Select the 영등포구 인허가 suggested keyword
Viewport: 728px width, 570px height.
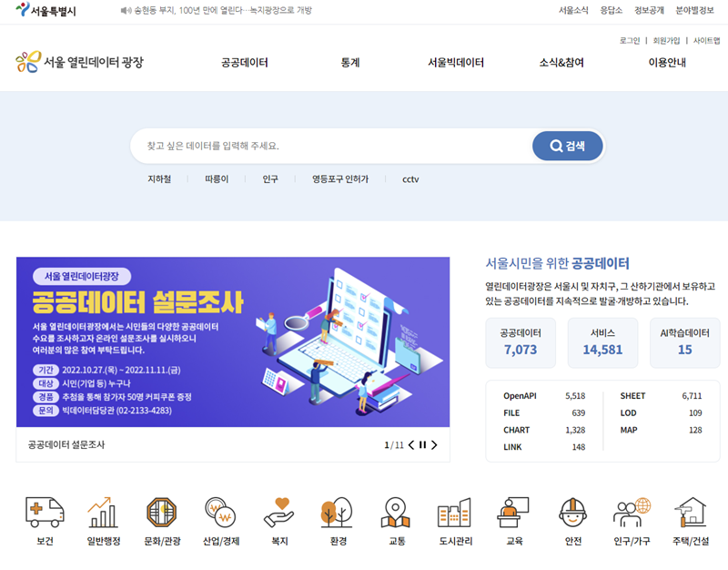coord(340,178)
